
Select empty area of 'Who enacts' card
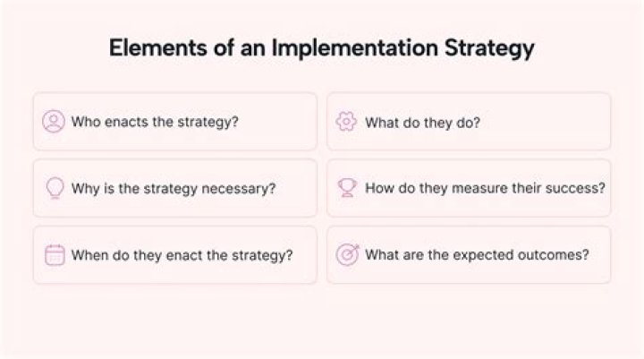pos(277,122)
